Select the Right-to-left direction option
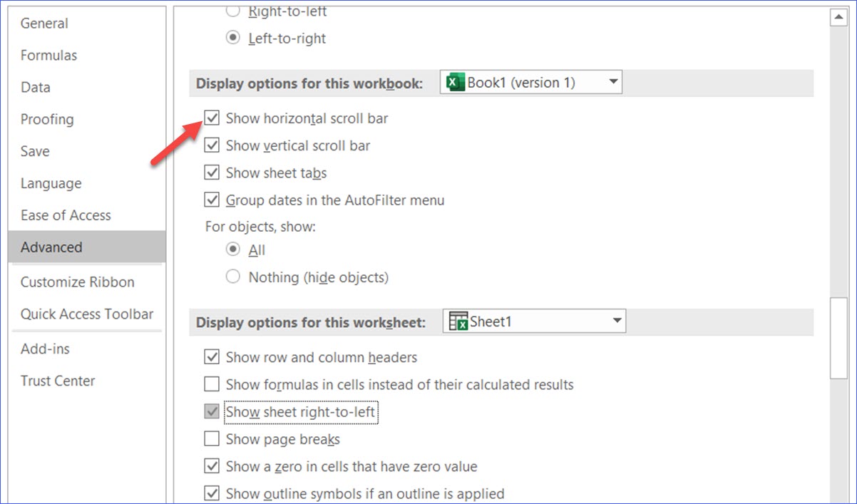The image size is (857, 504). 232,11
